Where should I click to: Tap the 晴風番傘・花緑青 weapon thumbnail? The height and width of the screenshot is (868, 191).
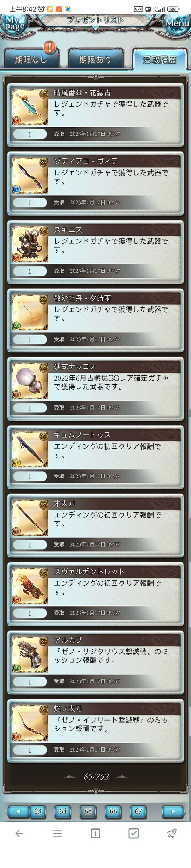[x=30, y=107]
